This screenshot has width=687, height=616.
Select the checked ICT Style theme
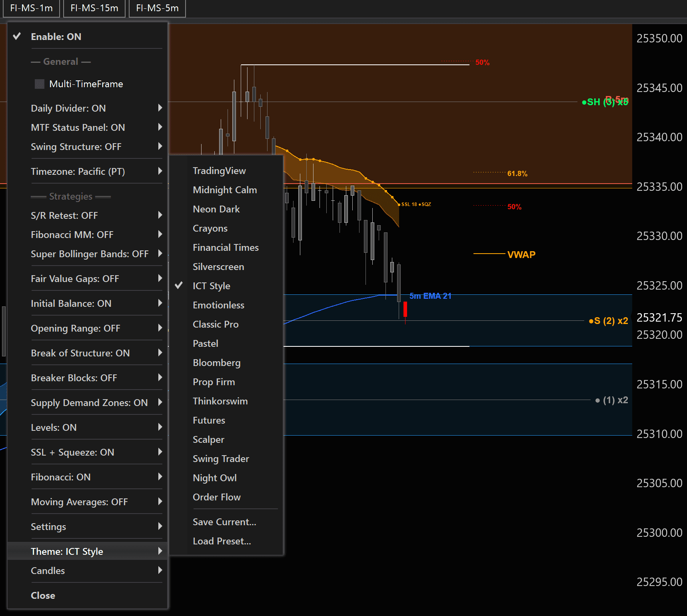211,286
